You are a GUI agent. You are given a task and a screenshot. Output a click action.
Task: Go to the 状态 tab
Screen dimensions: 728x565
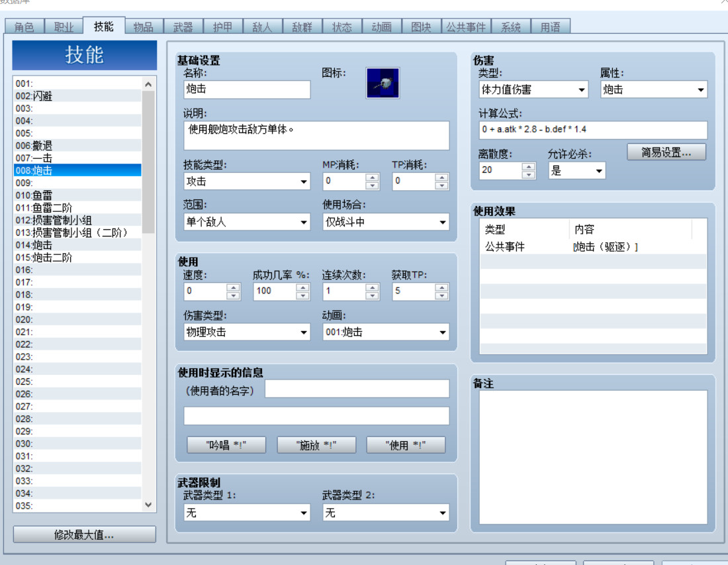(341, 27)
